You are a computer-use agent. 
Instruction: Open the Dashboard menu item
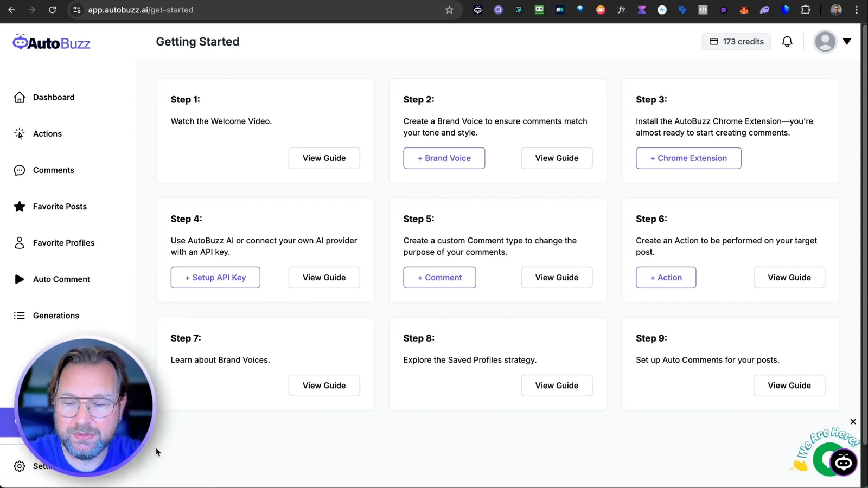[x=54, y=97]
